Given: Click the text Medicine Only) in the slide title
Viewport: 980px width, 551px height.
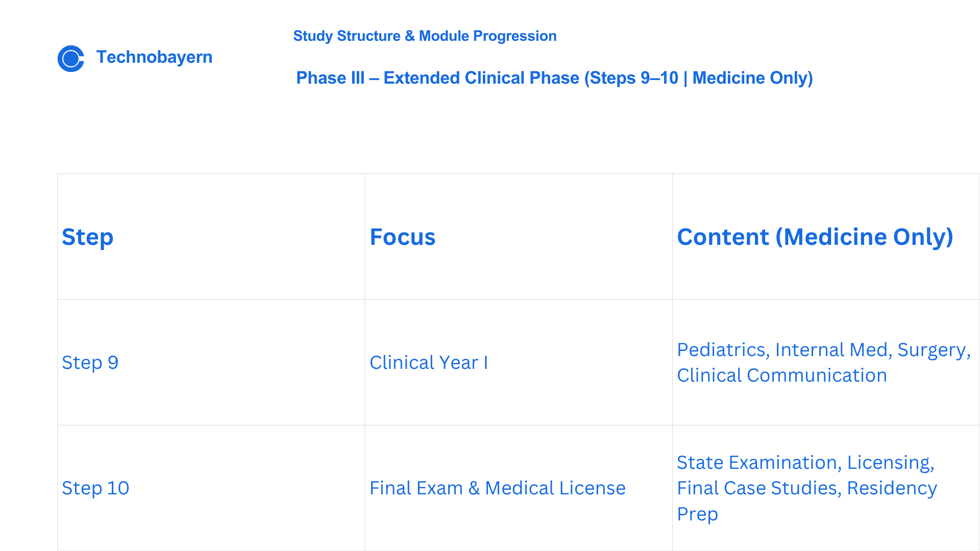Looking at the screenshot, I should tap(752, 78).
